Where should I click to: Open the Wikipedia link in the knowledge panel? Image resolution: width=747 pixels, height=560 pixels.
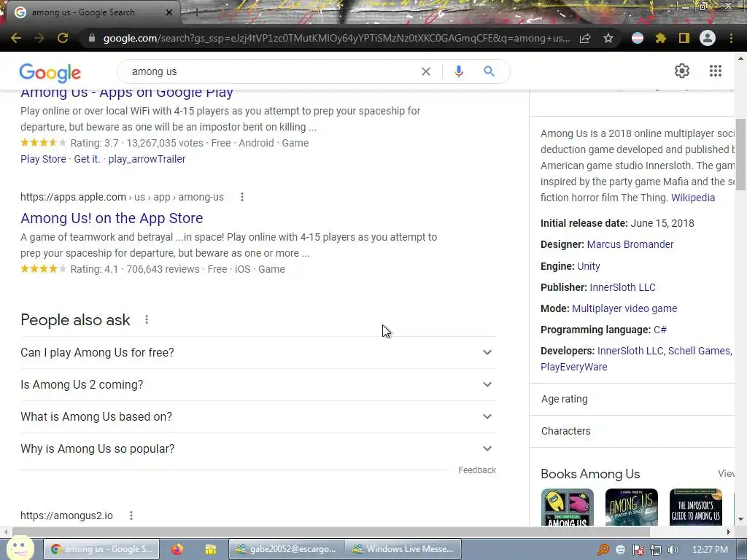693,198
